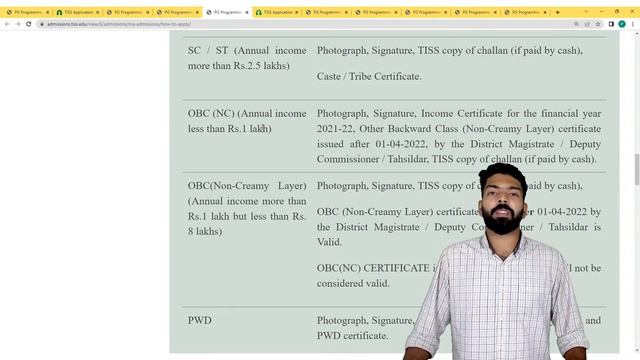Switch to the second TISS Application tab

click(277, 13)
